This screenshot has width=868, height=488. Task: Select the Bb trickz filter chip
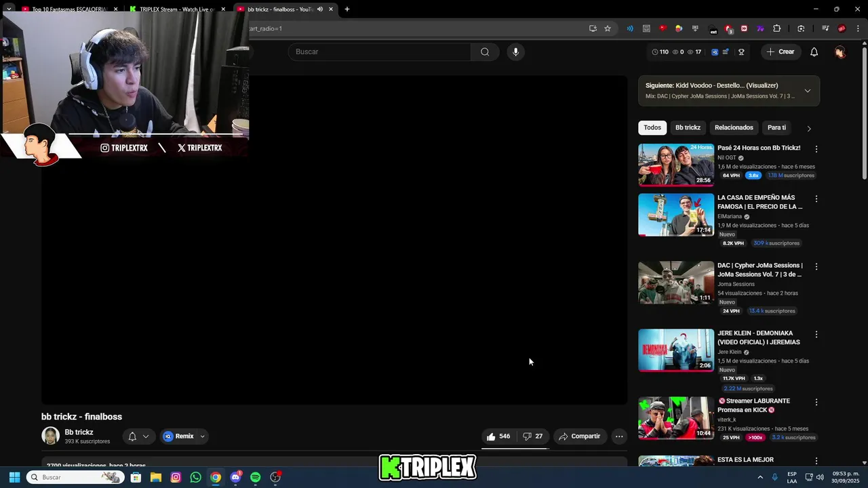[x=688, y=127]
